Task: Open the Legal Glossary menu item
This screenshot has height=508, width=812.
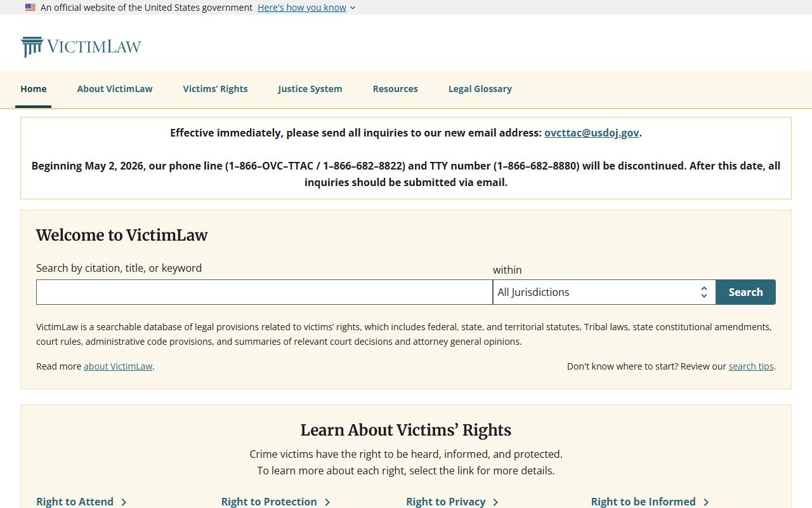Action: click(x=480, y=89)
